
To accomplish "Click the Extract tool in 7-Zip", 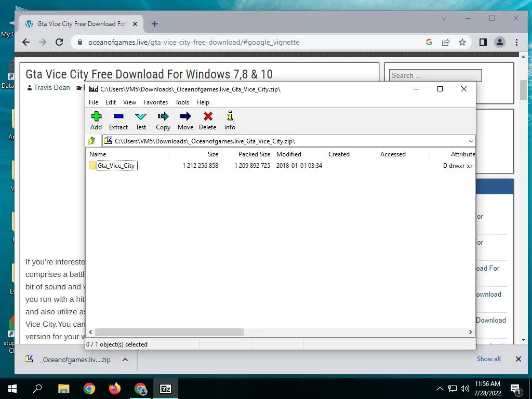I will 118,121.
